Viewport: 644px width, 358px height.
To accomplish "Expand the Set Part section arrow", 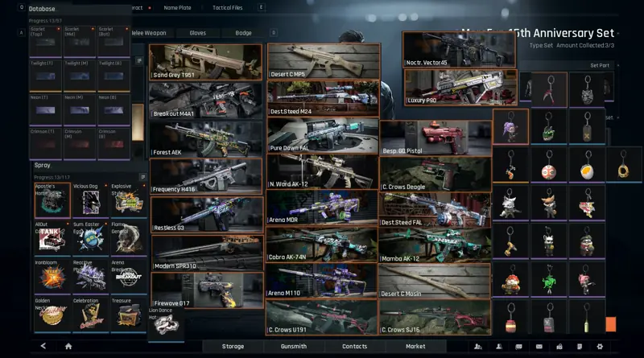I will pos(617,65).
